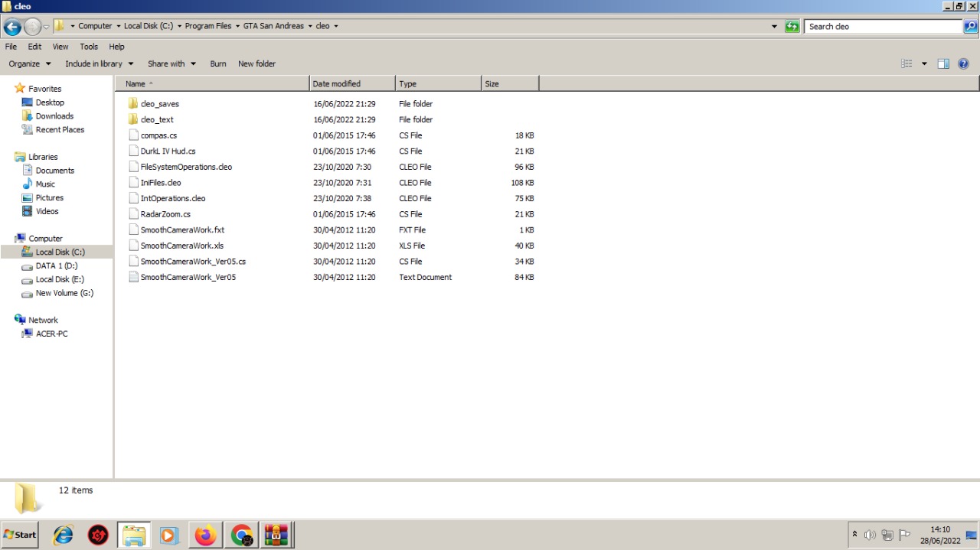This screenshot has width=980, height=550.
Task: Select the cleo_text folder icon
Action: (133, 119)
